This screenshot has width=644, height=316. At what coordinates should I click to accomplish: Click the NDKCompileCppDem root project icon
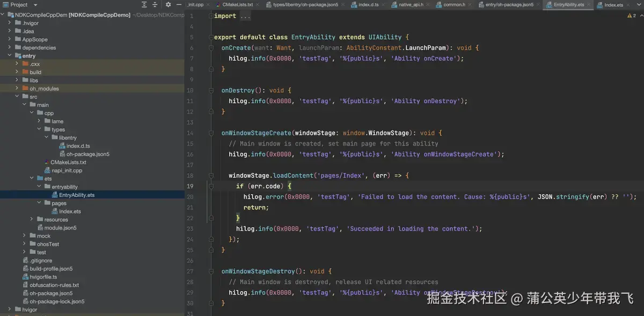pos(11,15)
